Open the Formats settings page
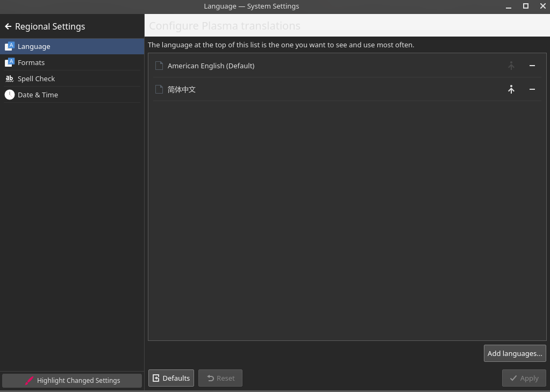 coord(72,62)
